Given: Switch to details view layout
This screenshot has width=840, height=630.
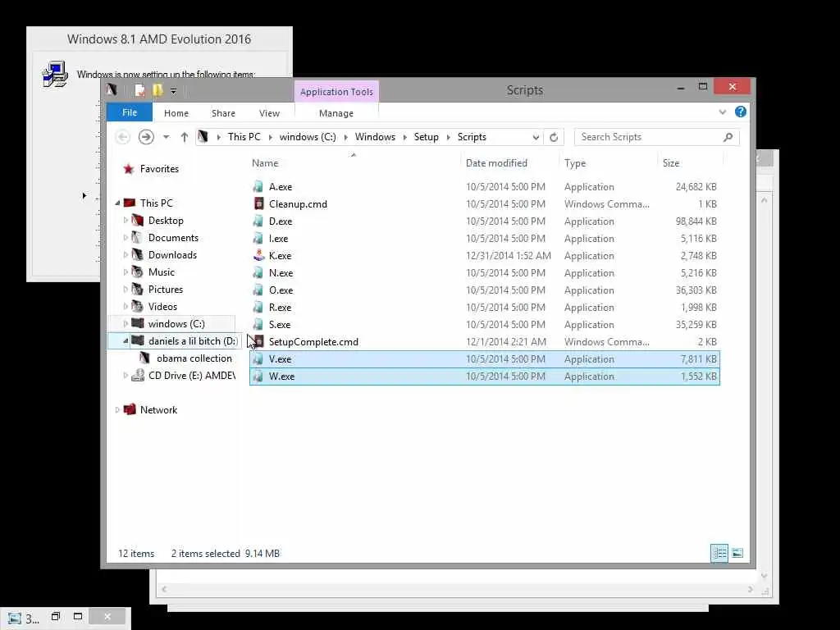Looking at the screenshot, I should click(x=719, y=554).
